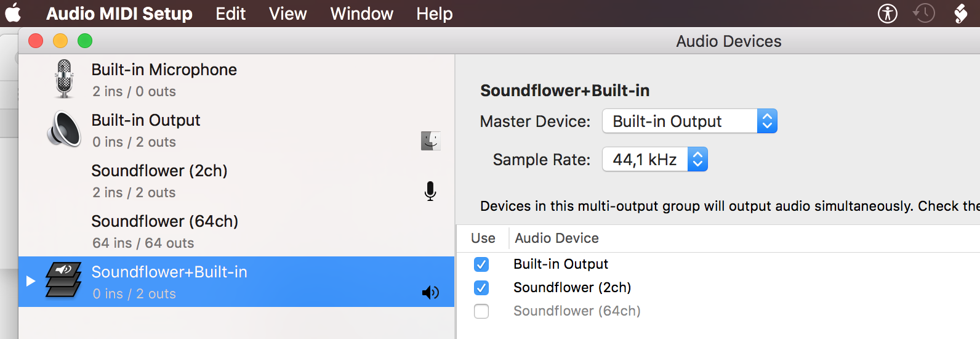The width and height of the screenshot is (980, 339).
Task: Click the Built-in Microphone device icon
Action: (x=64, y=79)
